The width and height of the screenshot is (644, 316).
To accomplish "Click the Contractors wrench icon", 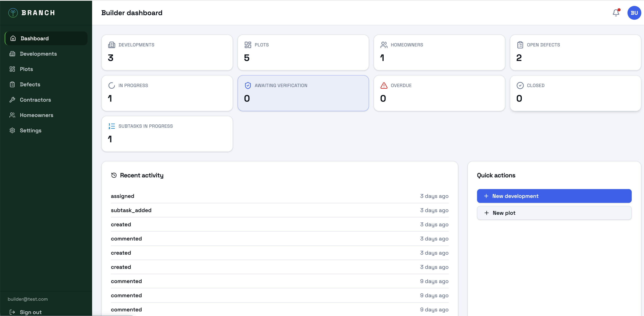I will tap(12, 100).
